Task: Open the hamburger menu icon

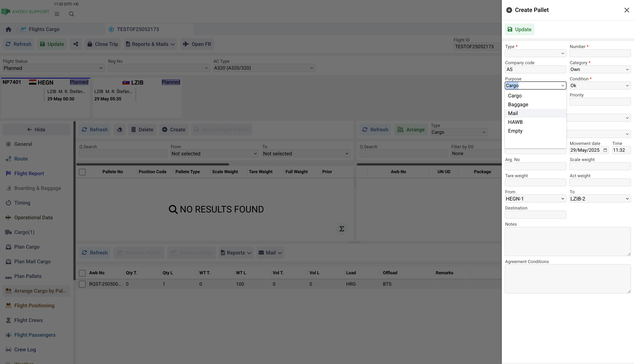Action: pos(57,14)
